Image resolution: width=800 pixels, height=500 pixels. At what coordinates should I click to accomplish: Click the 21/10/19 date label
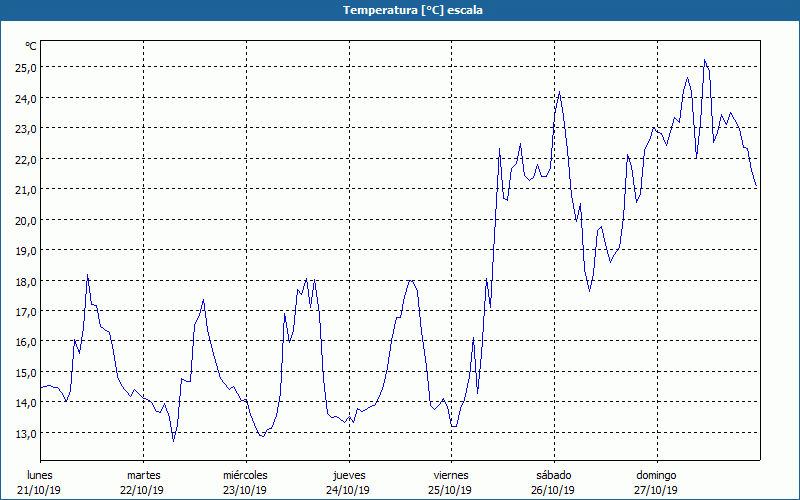(39, 490)
